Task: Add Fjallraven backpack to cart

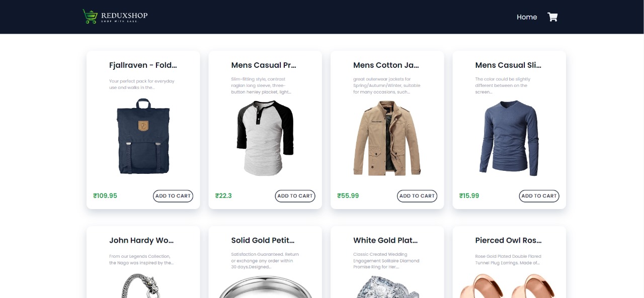Action: point(173,196)
